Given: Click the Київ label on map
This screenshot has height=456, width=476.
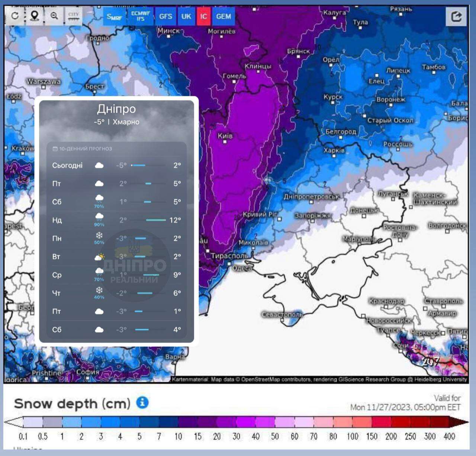Looking at the screenshot, I should pyautogui.click(x=225, y=136).
